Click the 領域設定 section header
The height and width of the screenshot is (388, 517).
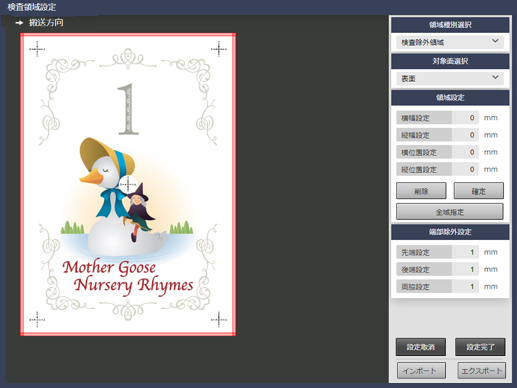[450, 97]
